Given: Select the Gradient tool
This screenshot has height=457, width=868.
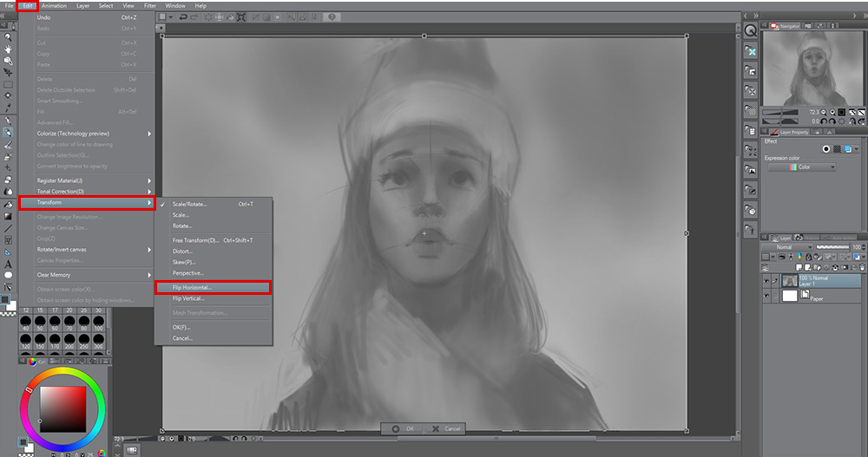Looking at the screenshot, I should (x=8, y=216).
